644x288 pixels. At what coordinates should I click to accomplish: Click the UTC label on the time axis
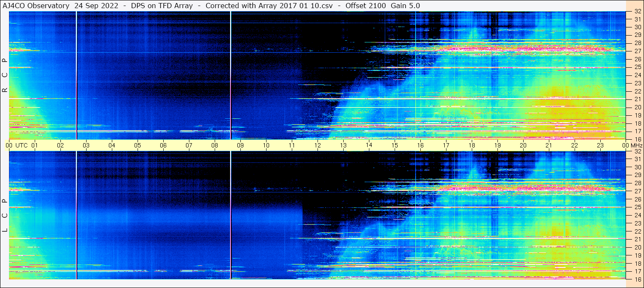click(x=21, y=145)
